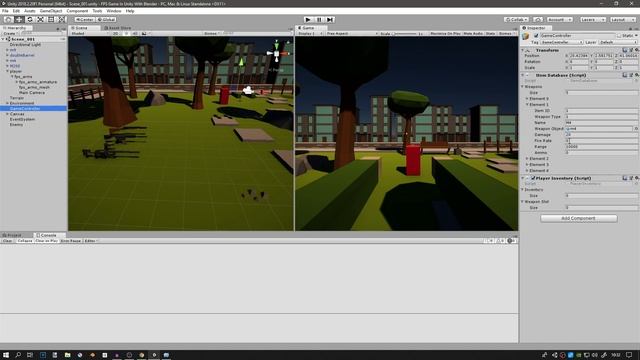Image resolution: width=640 pixels, height=360 pixels.
Task: Open the Transform component help icon
Action: [x=624, y=50]
